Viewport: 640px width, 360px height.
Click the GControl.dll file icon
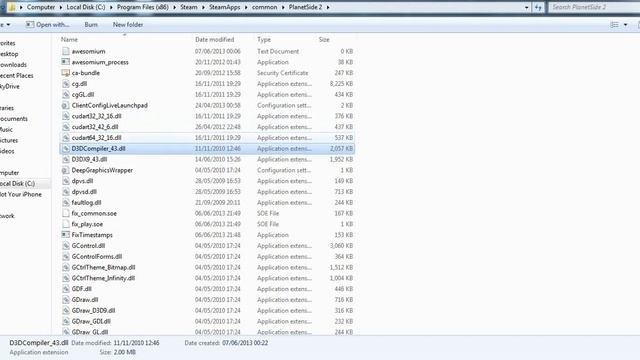point(65,246)
